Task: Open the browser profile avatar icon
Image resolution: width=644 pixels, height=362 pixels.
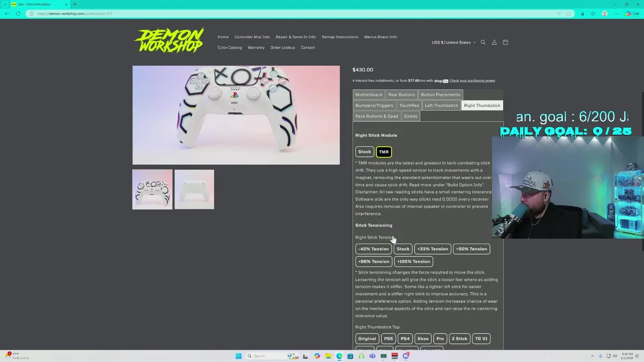Action: [x=604, y=14]
